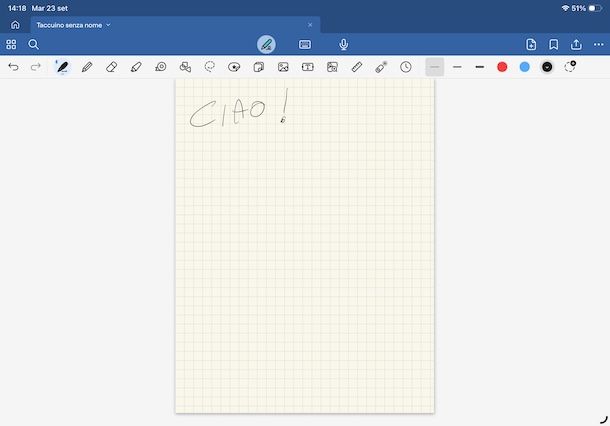Switch to handwriting pen mode
Screen dimensions: 610x426
point(266,44)
